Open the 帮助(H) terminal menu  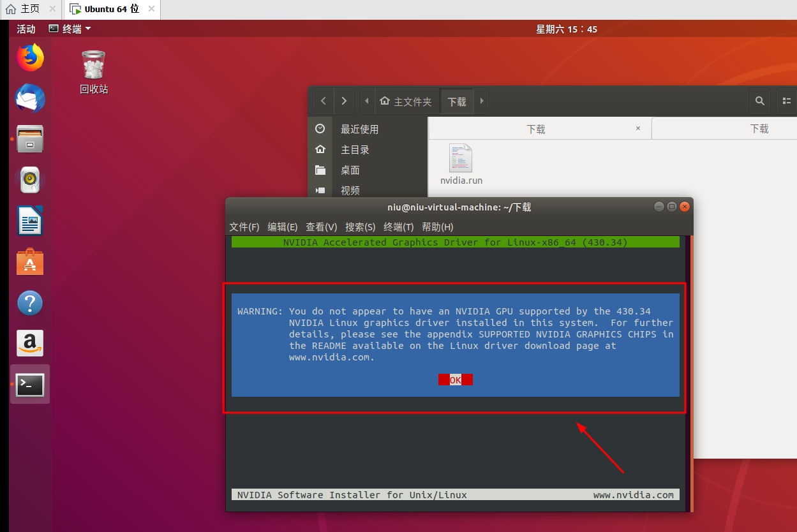(x=438, y=227)
